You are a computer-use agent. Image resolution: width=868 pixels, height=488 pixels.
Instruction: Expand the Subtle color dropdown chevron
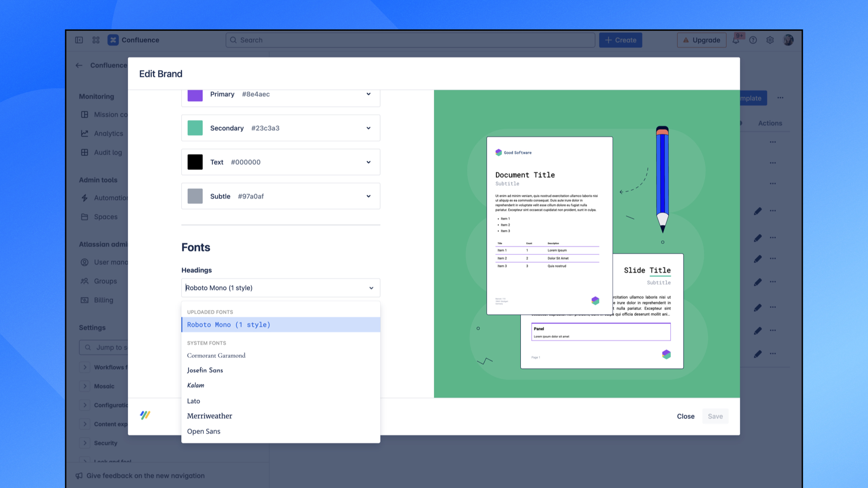pos(368,196)
